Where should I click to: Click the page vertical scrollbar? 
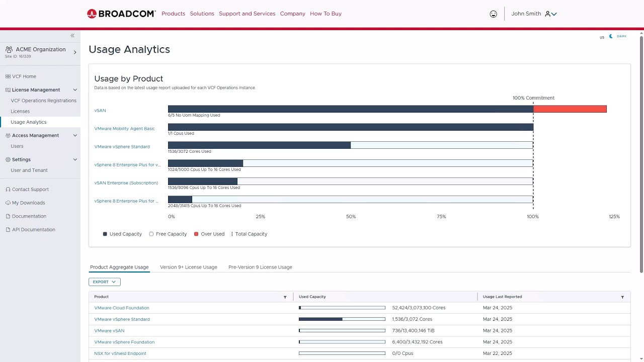tap(641, 151)
